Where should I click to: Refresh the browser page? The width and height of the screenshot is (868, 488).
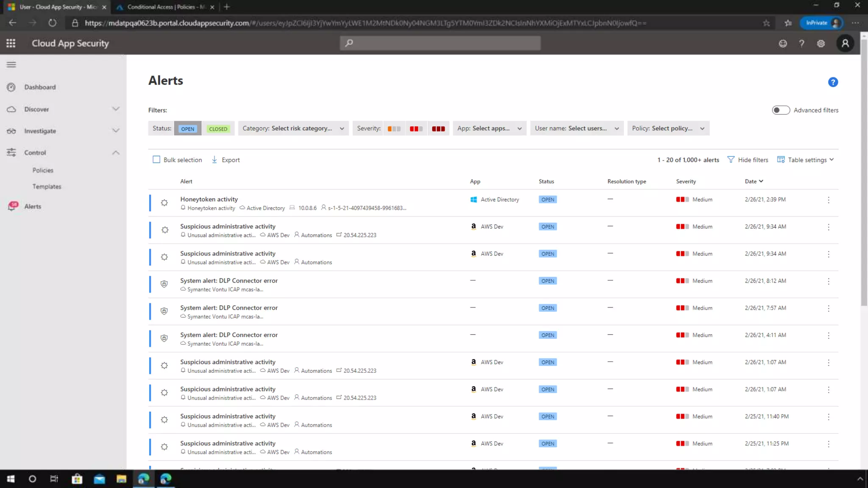tap(52, 23)
